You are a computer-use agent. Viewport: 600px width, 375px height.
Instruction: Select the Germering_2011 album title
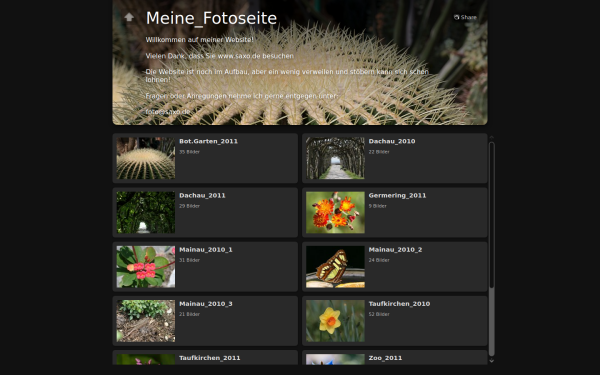pyautogui.click(x=397, y=196)
